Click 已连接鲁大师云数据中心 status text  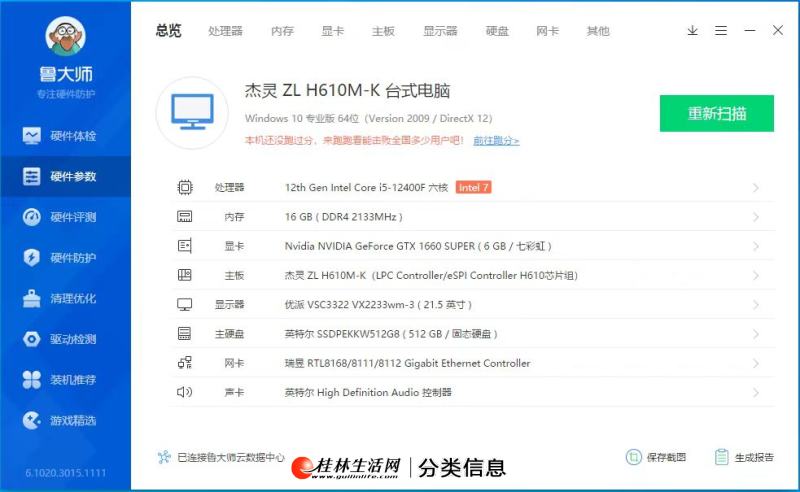pos(231,457)
